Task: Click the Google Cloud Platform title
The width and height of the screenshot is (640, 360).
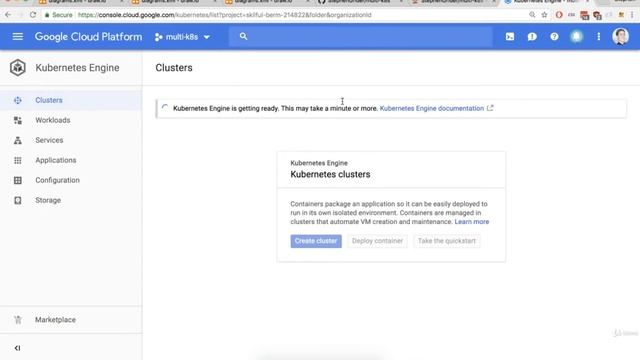Action: tap(88, 37)
